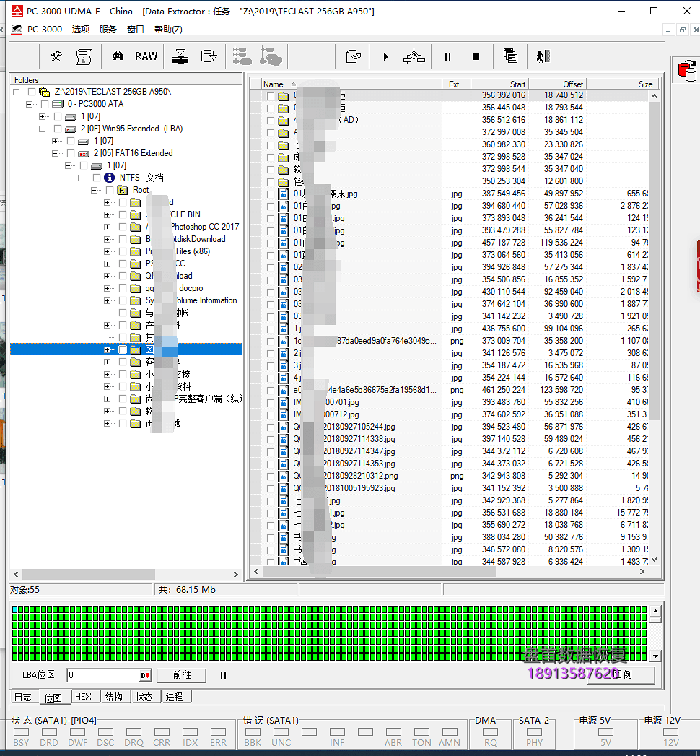The width and height of the screenshot is (700, 756).
Task: Switch to the 日志 tab
Action: (23, 698)
